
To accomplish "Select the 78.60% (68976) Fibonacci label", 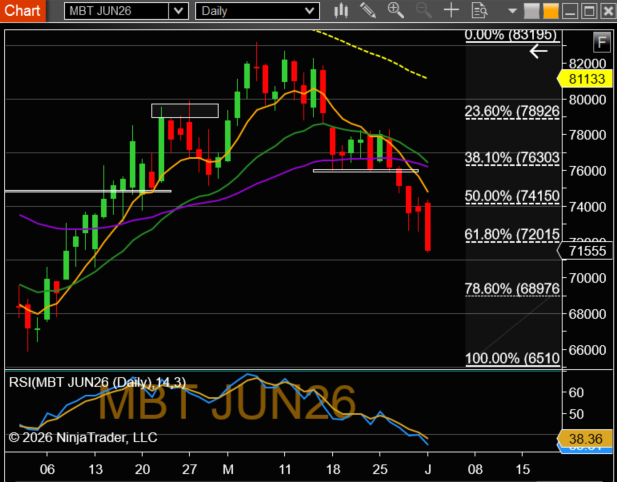I will [512, 289].
